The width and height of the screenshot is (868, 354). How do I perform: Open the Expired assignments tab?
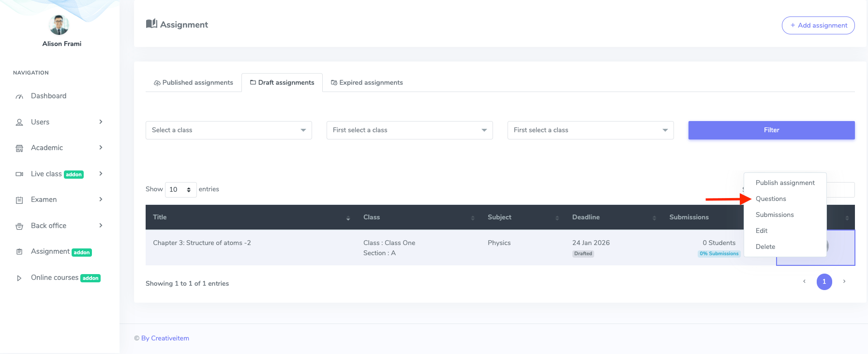coord(367,83)
